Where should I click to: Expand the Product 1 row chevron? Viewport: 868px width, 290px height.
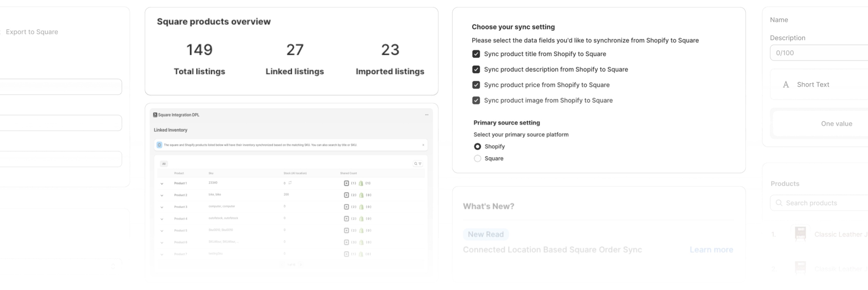(x=162, y=184)
